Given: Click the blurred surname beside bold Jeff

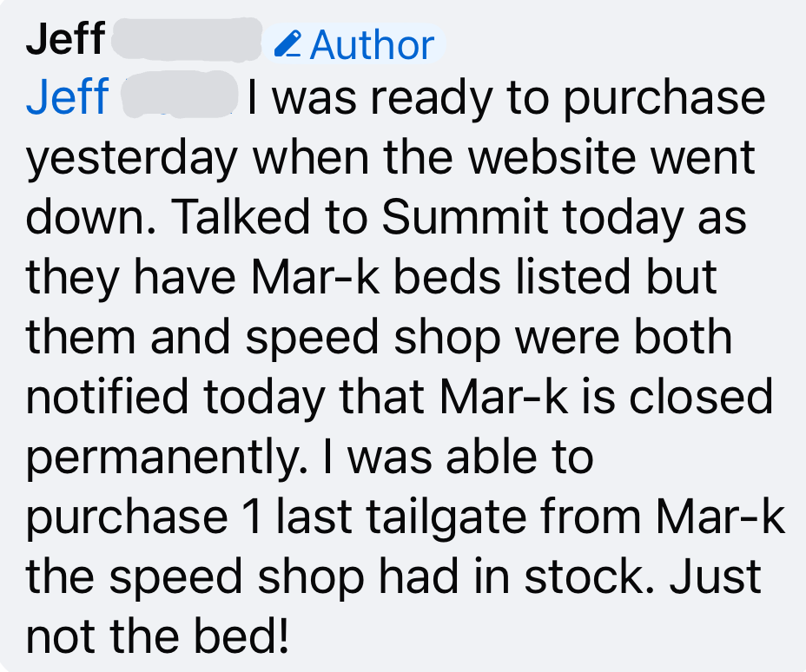Looking at the screenshot, I should pos(186,38).
